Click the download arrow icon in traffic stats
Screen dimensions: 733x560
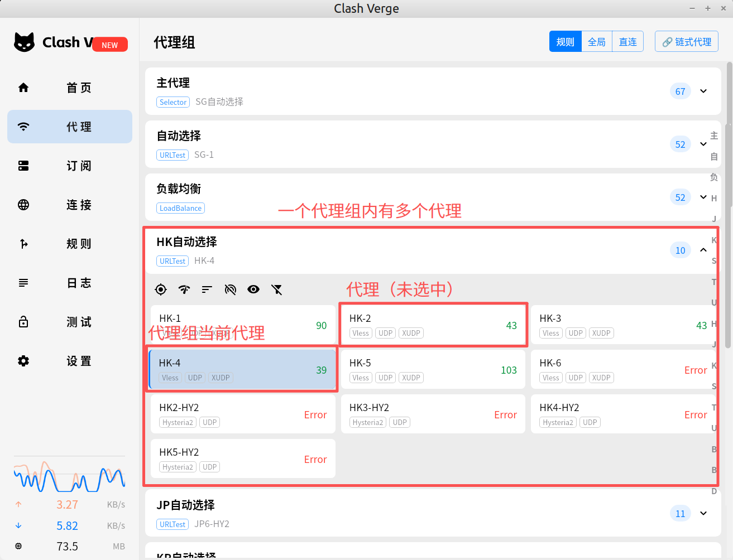click(18, 525)
